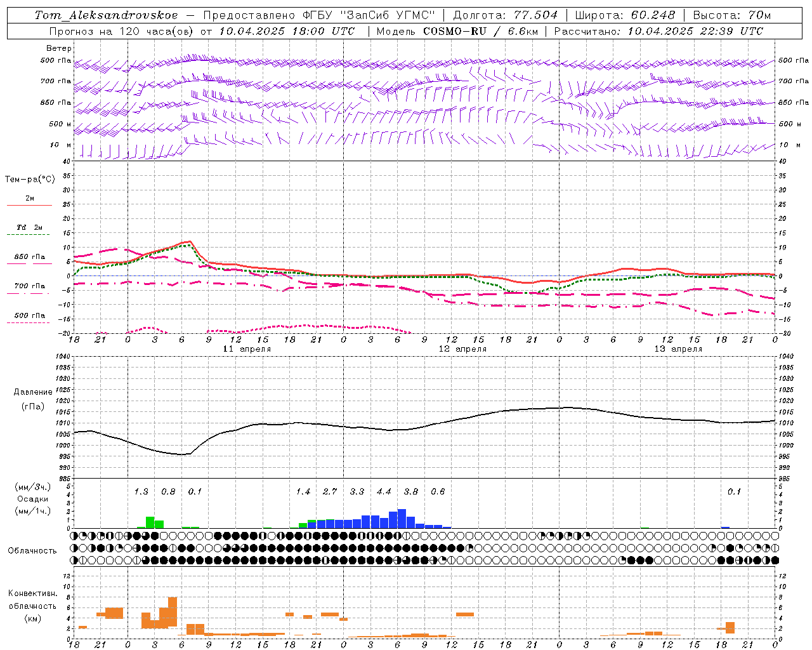The height and width of the screenshot is (650, 812).
Task: Click the (мм/3ч.) precipitation unit label
Action: point(33,487)
